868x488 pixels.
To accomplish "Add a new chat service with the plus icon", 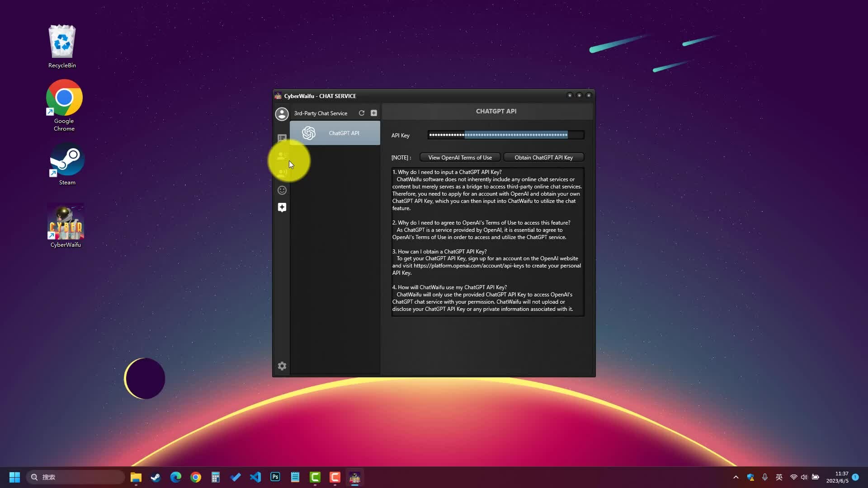I will (374, 113).
